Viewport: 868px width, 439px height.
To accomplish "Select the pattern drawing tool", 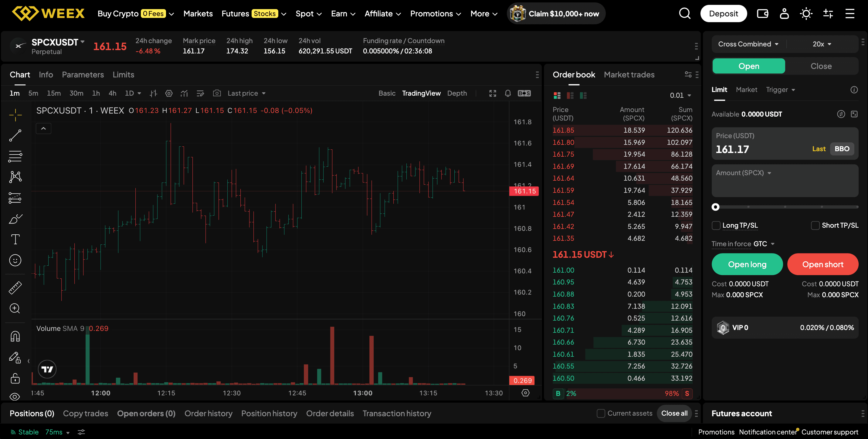I will pos(15,177).
